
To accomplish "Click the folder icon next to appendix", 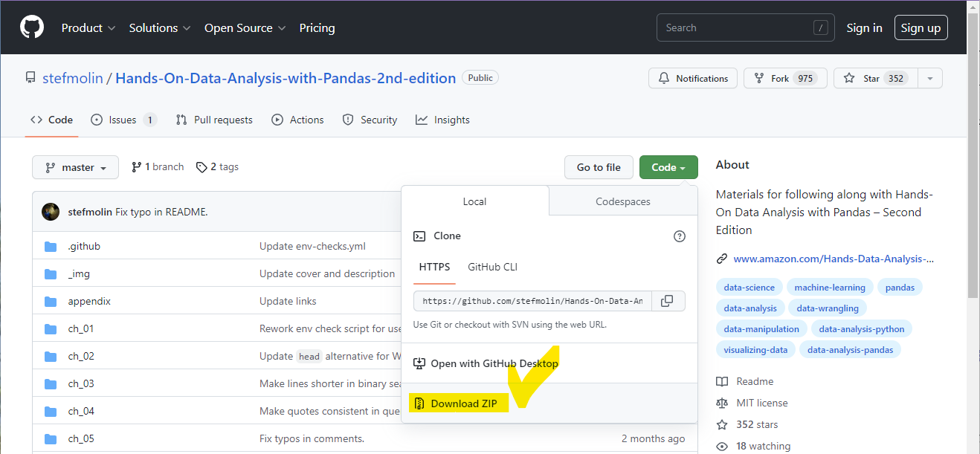I will 51,301.
